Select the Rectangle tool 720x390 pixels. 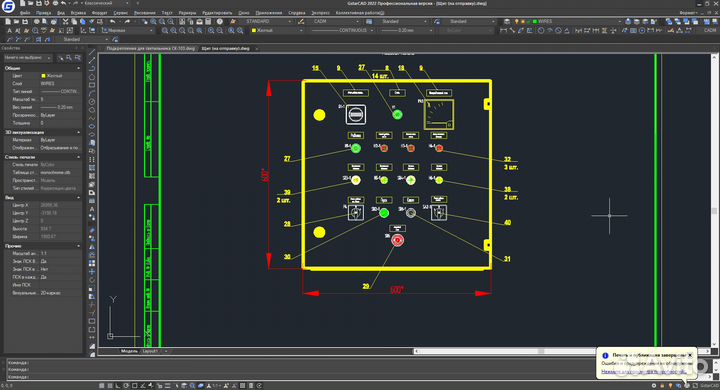tap(92, 85)
